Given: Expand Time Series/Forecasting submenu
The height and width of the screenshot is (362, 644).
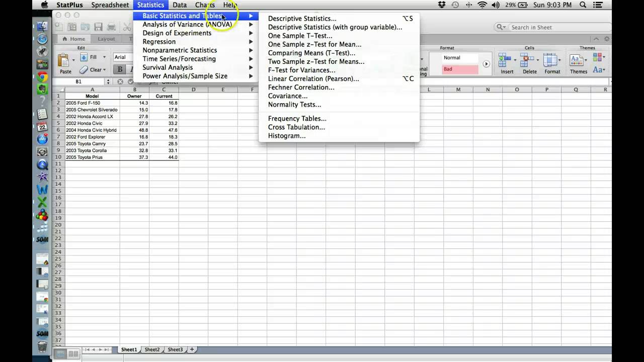Looking at the screenshot, I should click(x=196, y=59).
